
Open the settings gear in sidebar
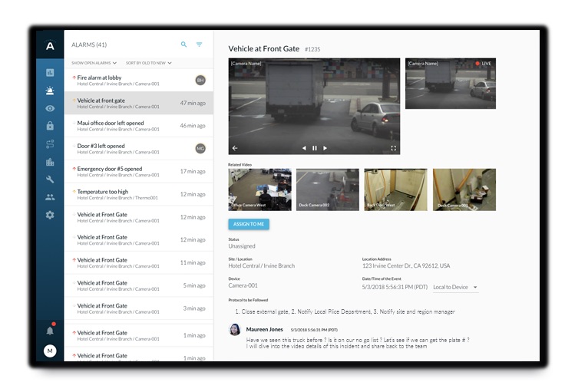point(50,215)
